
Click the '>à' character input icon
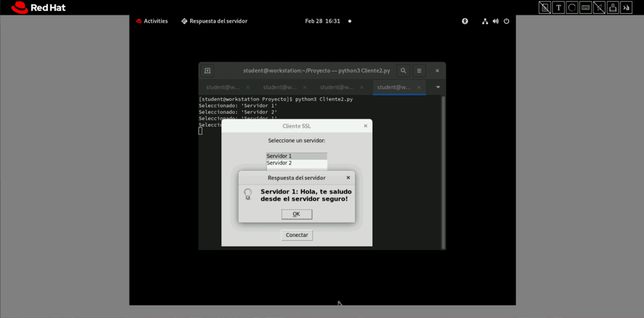point(626,8)
